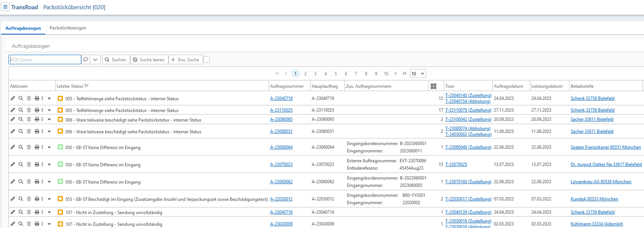The image size is (644, 228).
Task: Expand row arrow for order A-23070023
Action: pos(49,165)
